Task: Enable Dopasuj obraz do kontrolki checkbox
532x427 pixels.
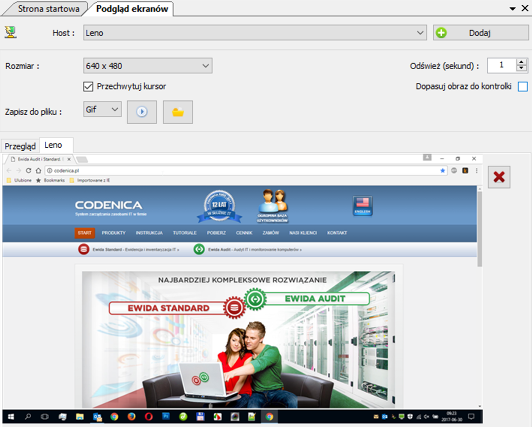Action: (x=523, y=86)
